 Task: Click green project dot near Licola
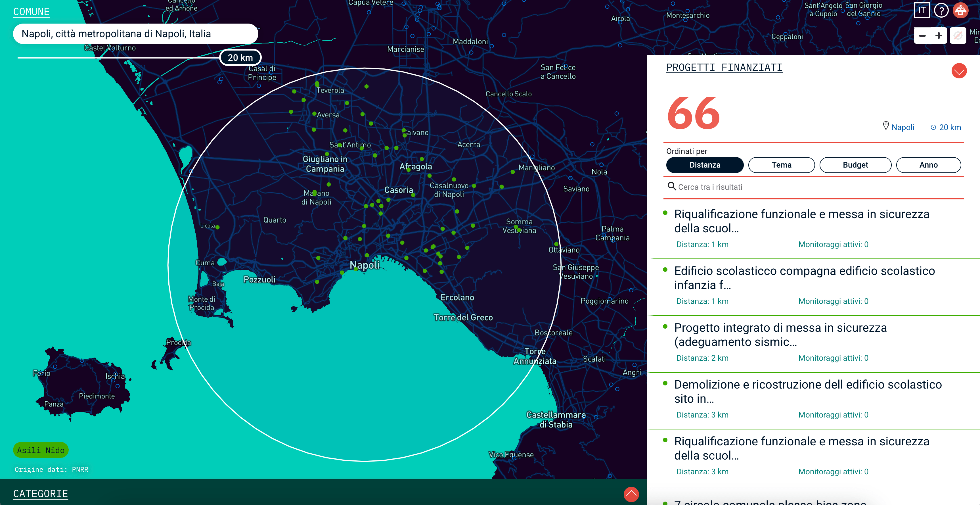(217, 227)
